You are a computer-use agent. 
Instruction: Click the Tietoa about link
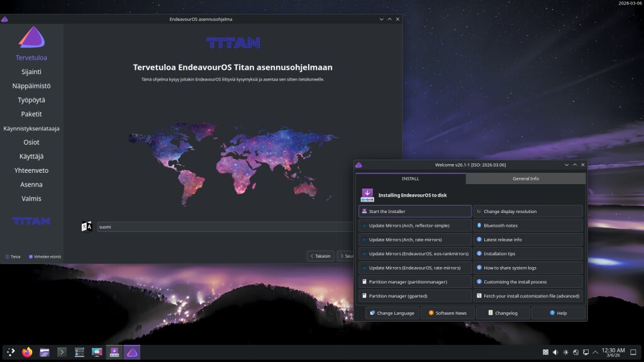point(13,256)
